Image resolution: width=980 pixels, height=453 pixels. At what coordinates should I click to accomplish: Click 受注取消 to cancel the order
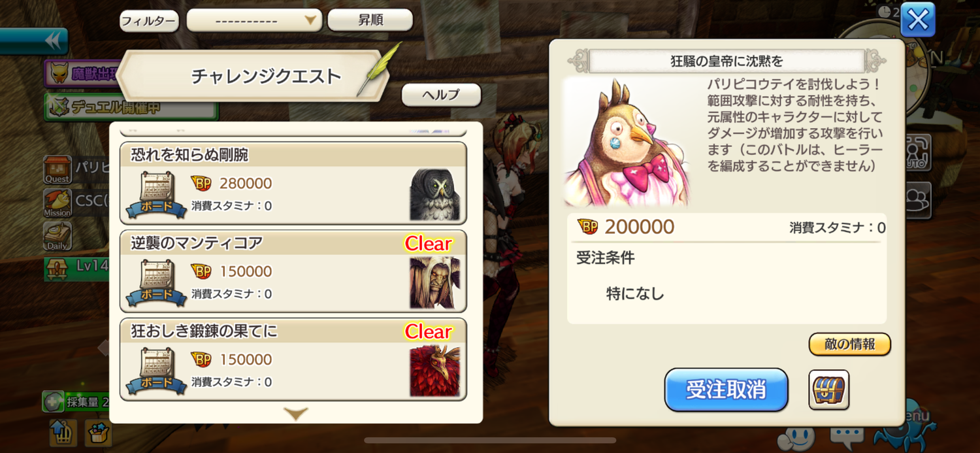[x=726, y=390]
